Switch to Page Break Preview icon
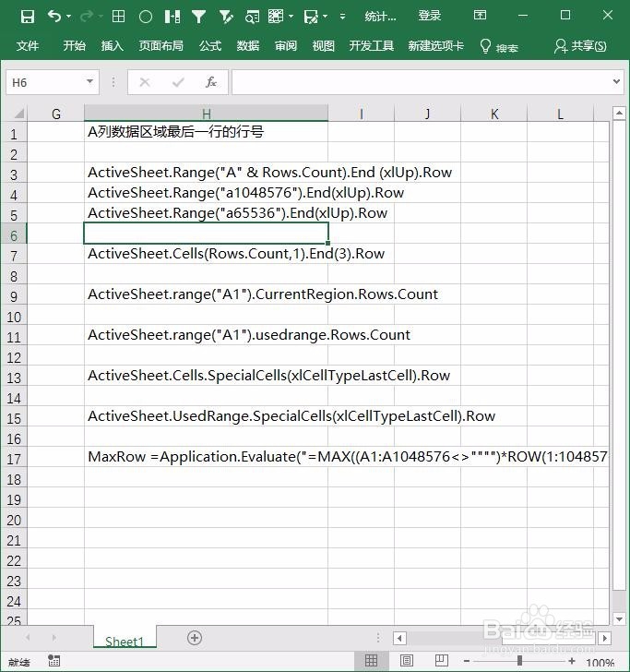The height and width of the screenshot is (672, 630). tap(441, 661)
